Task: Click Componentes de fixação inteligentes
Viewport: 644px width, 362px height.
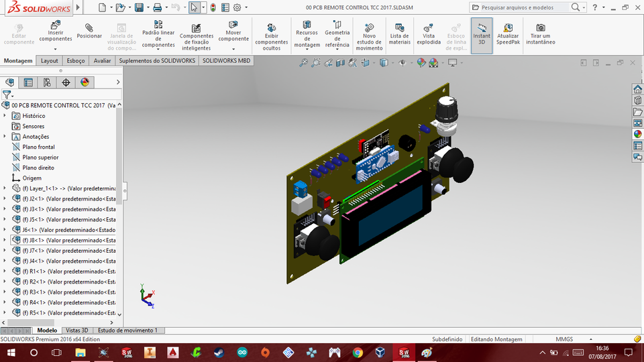Action: click(197, 36)
